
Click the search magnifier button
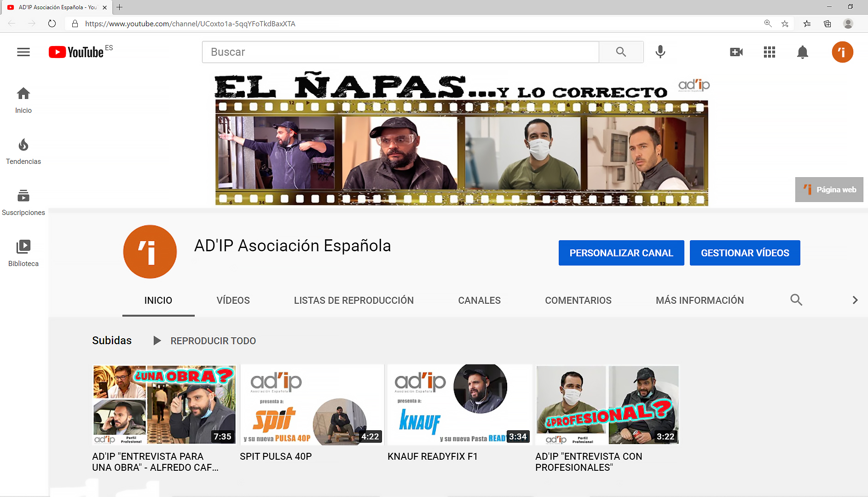(621, 52)
